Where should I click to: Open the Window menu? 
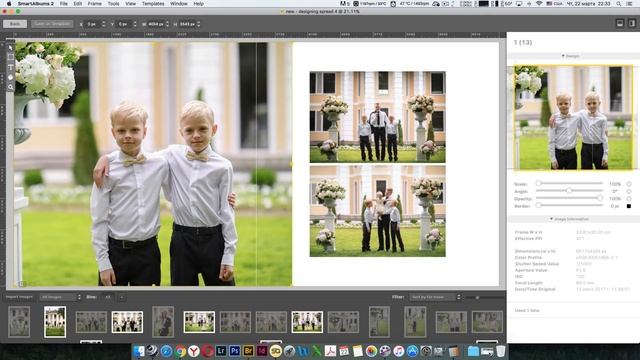point(179,4)
